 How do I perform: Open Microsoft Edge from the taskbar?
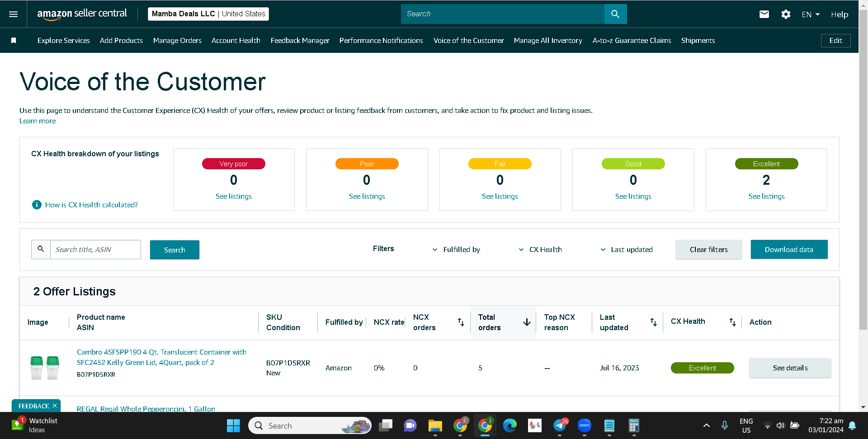click(510, 425)
